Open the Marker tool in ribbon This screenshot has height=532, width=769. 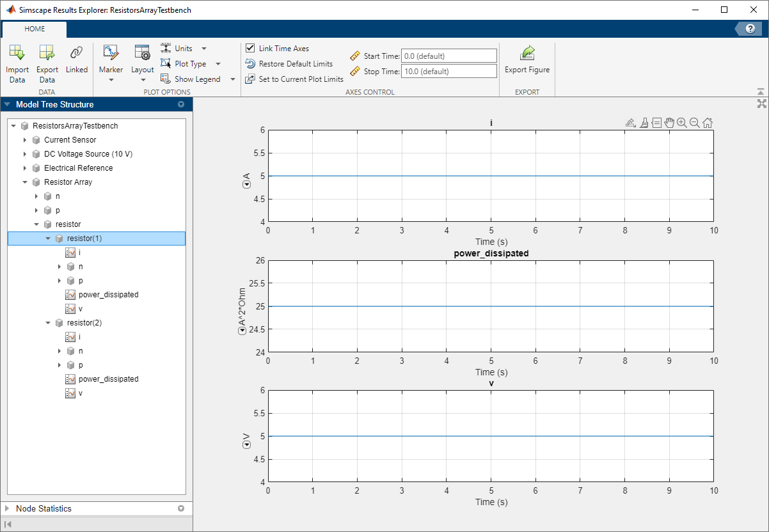111,54
